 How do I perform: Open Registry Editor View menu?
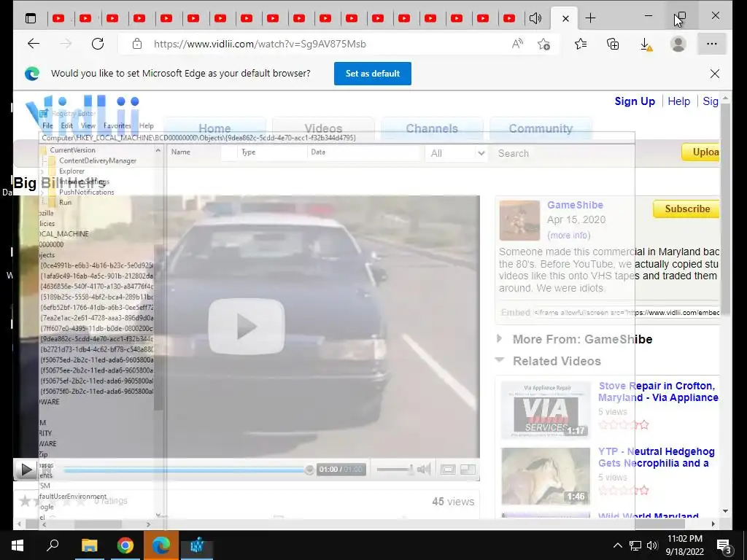tap(88, 125)
